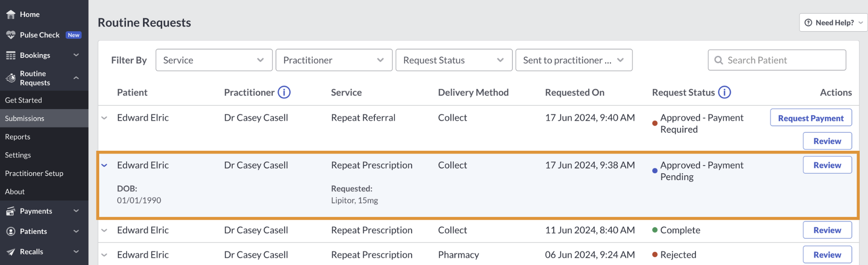Expand the Patients sidebar section chevron
868x265 pixels.
pyautogui.click(x=76, y=232)
